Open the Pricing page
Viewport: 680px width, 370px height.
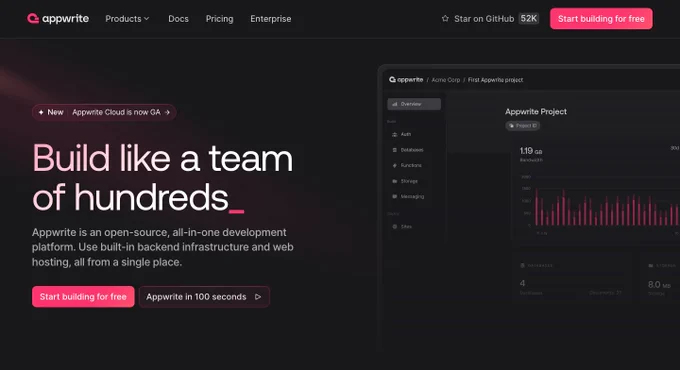pyautogui.click(x=219, y=19)
